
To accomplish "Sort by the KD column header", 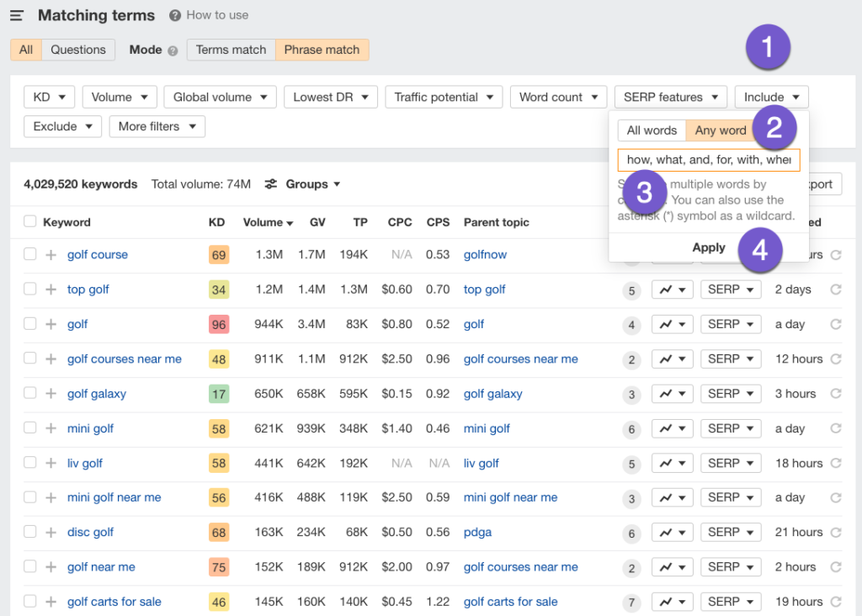I will pos(216,222).
